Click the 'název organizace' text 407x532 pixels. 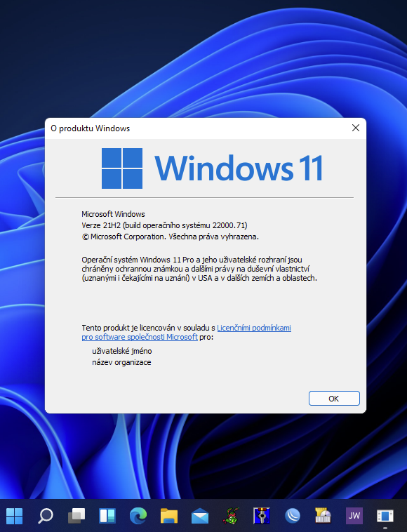pos(121,362)
